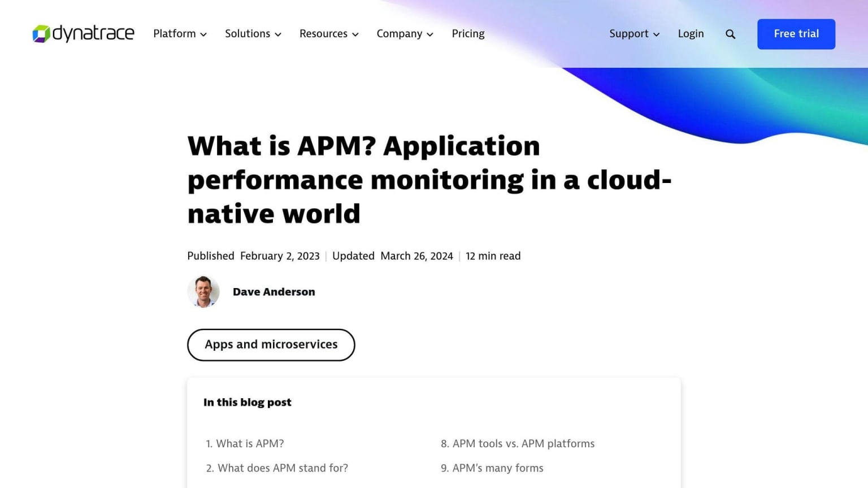Image resolution: width=868 pixels, height=488 pixels.
Task: Click the 'In this blog post' heading
Action: pos(248,402)
